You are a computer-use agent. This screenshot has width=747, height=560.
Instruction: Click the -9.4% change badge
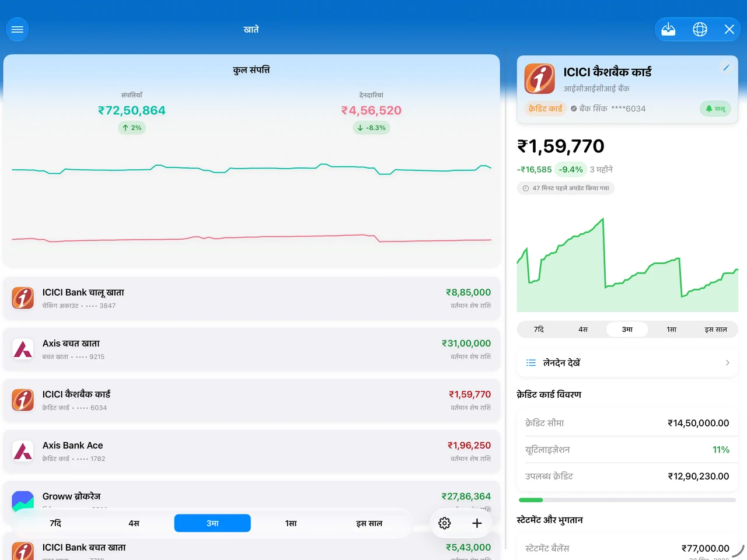click(x=571, y=169)
